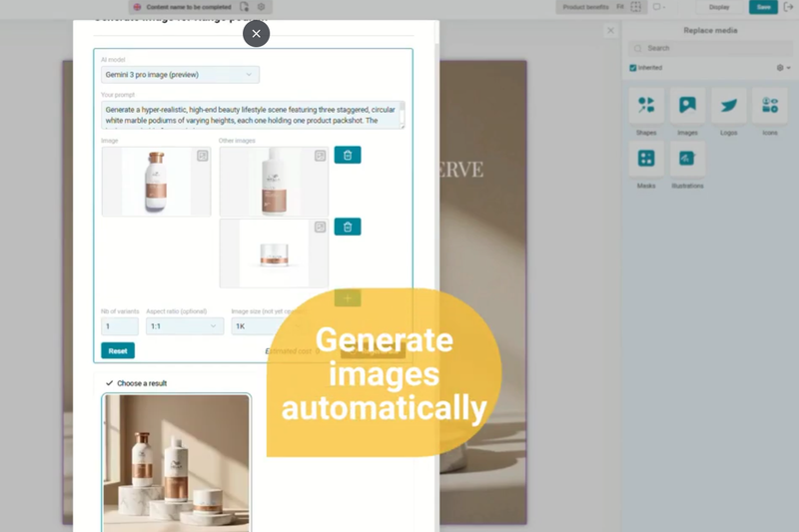Delete the jar other image
The image size is (799, 532).
[x=348, y=227]
